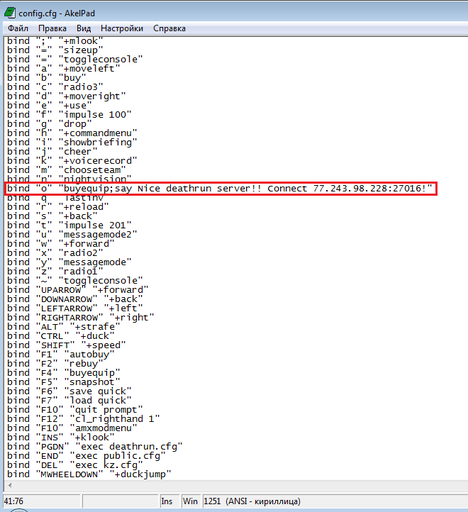Click the line bind "MWHEELDOWN" "+duckjump"
Screen dimensions: 468x512
tap(89, 474)
